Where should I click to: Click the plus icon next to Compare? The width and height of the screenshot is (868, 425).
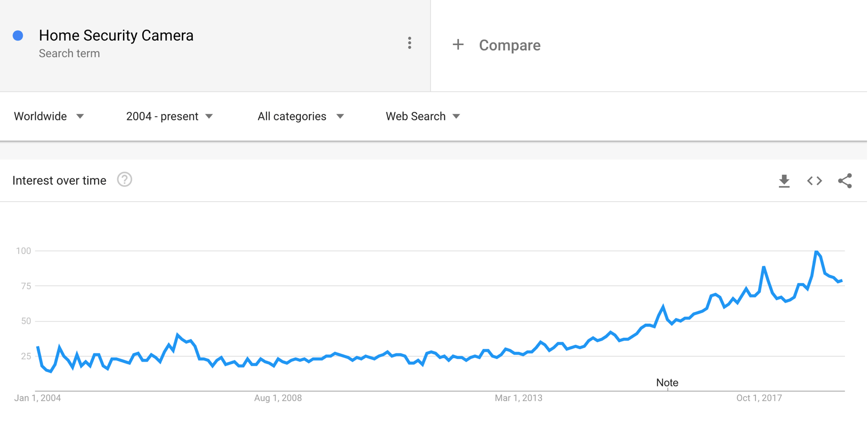click(458, 45)
